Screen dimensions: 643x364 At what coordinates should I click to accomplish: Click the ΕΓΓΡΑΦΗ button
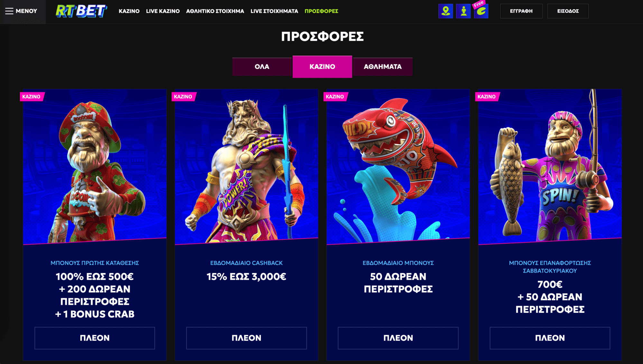[521, 11]
